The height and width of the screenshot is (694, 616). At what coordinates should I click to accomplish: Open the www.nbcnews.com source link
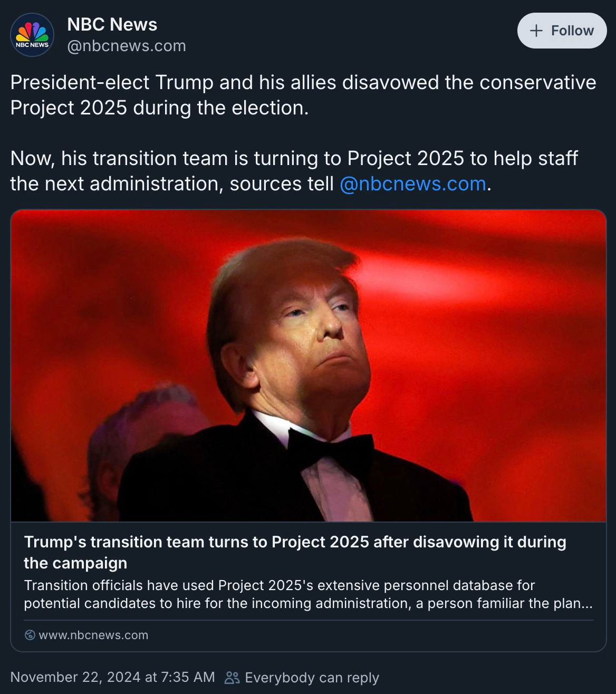point(93,635)
